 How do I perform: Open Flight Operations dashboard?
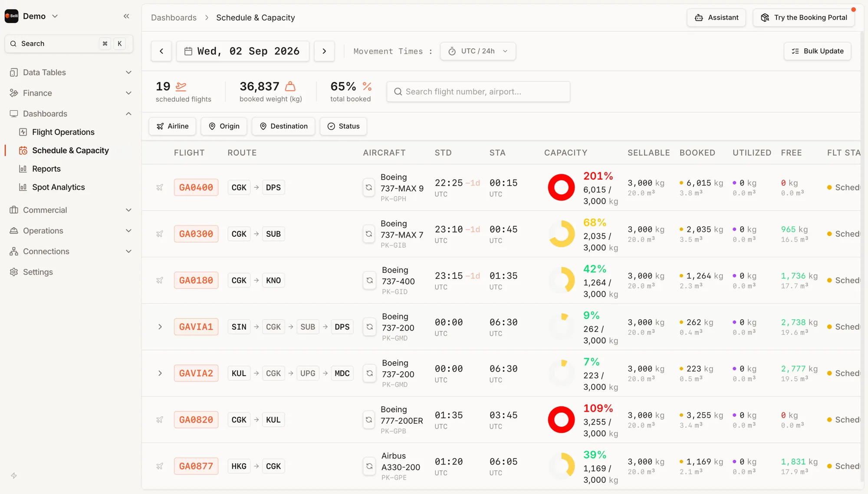[x=63, y=132]
